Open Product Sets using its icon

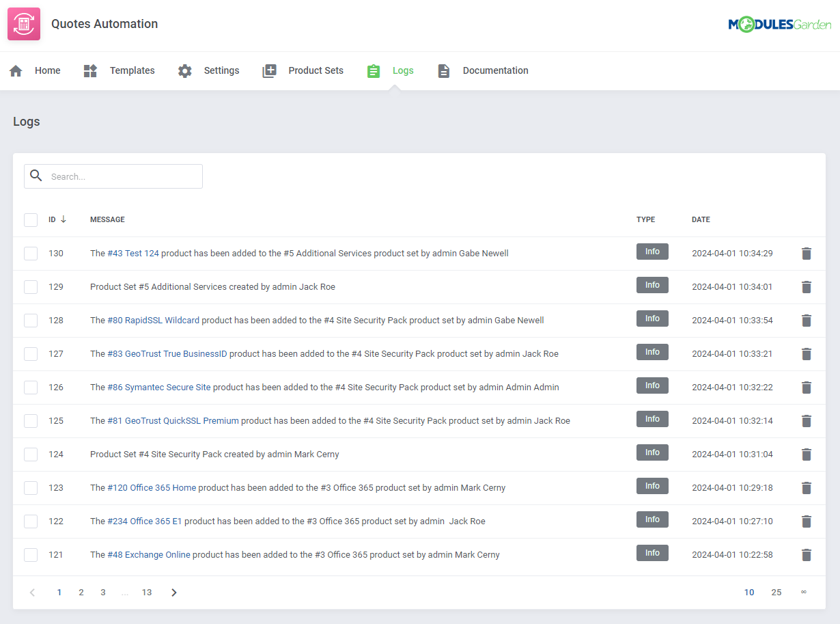269,70
